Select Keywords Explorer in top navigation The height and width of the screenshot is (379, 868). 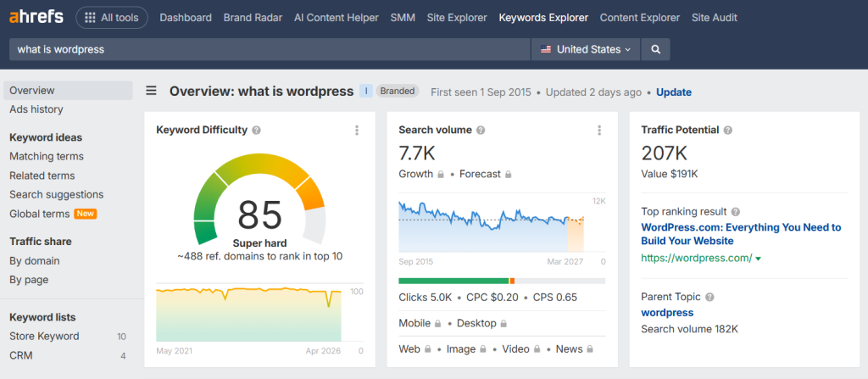tap(543, 18)
